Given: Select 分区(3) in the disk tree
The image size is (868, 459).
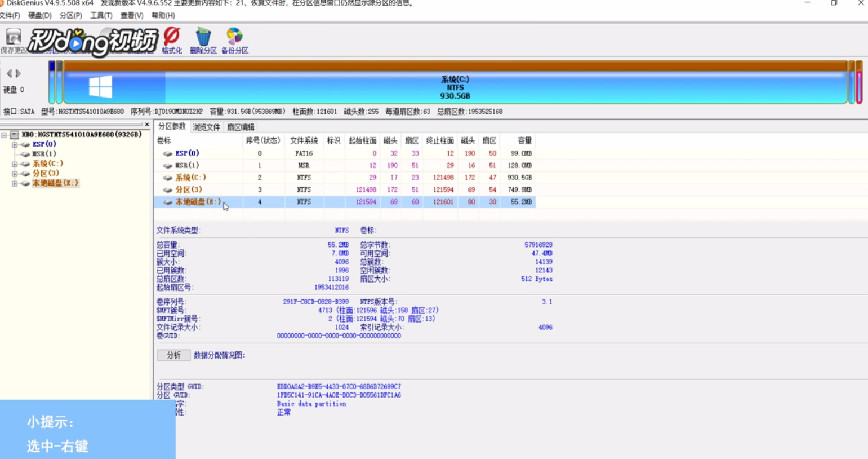Looking at the screenshot, I should 45,174.
